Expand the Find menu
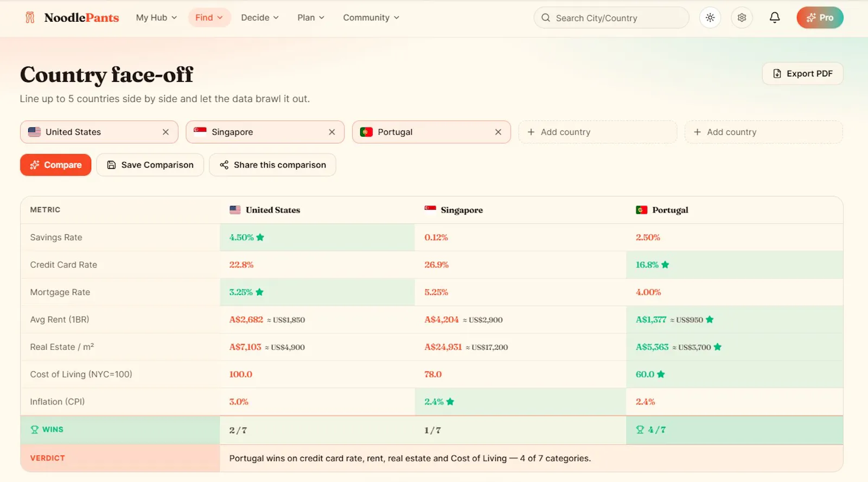The height and width of the screenshot is (482, 868). (209, 18)
